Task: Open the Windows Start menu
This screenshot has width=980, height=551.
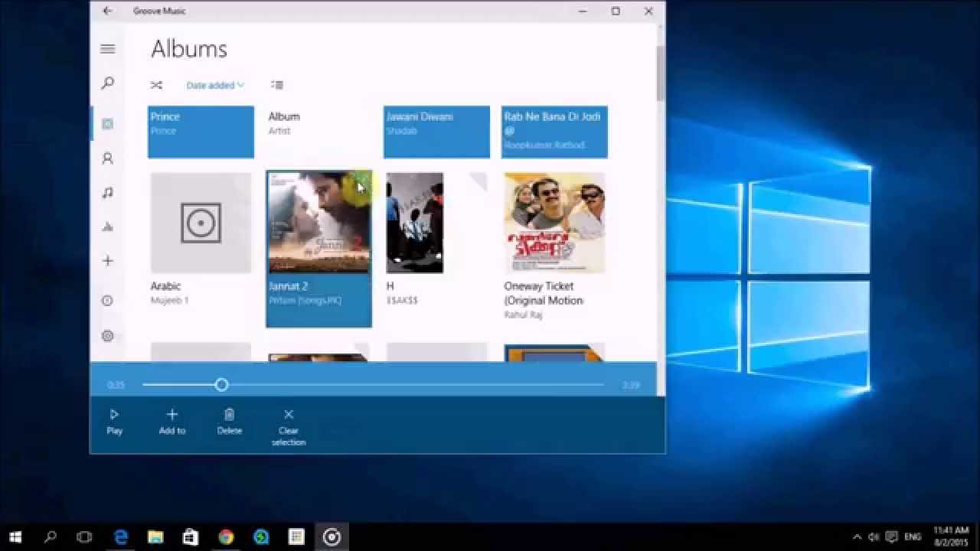Action: click(x=15, y=537)
